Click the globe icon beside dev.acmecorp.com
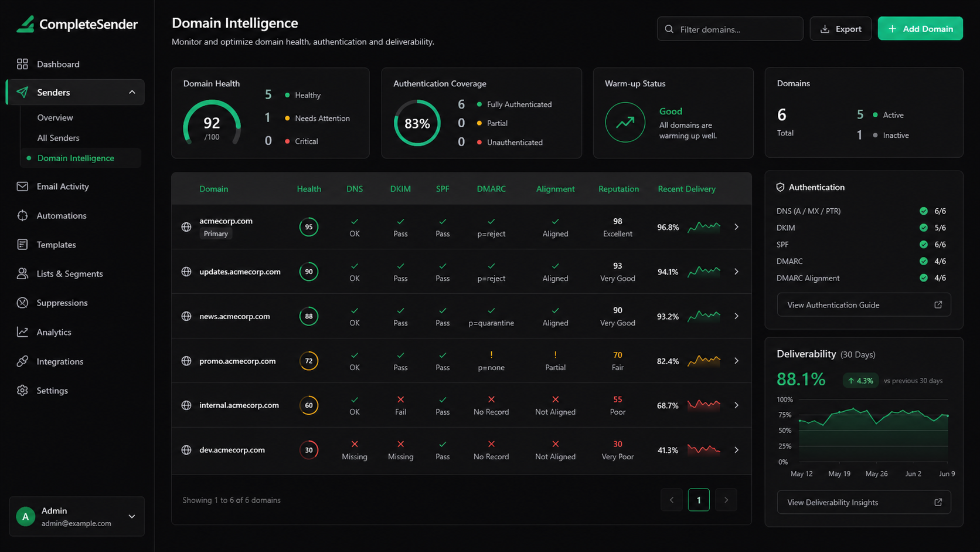980x552 pixels. click(186, 450)
